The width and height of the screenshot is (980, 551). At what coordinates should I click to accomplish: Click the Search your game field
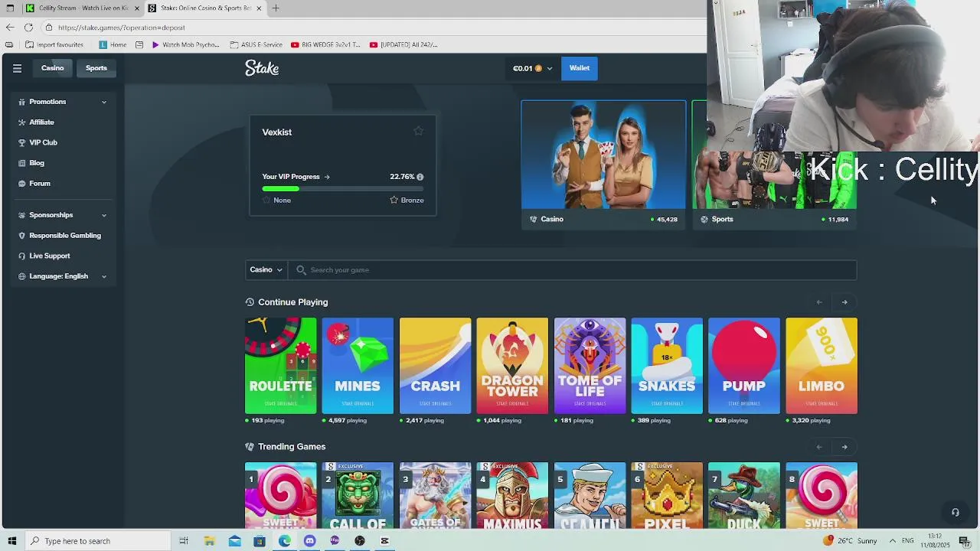(x=572, y=269)
